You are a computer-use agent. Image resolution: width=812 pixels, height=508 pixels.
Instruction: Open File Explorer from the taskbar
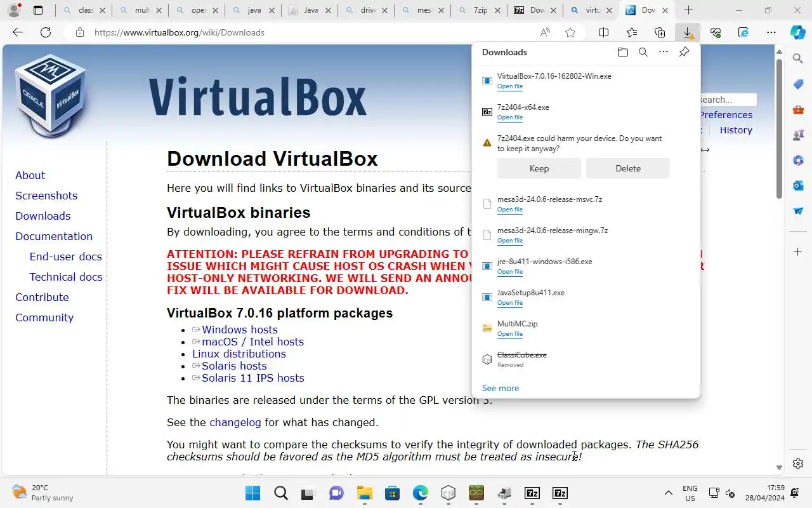[364, 493]
